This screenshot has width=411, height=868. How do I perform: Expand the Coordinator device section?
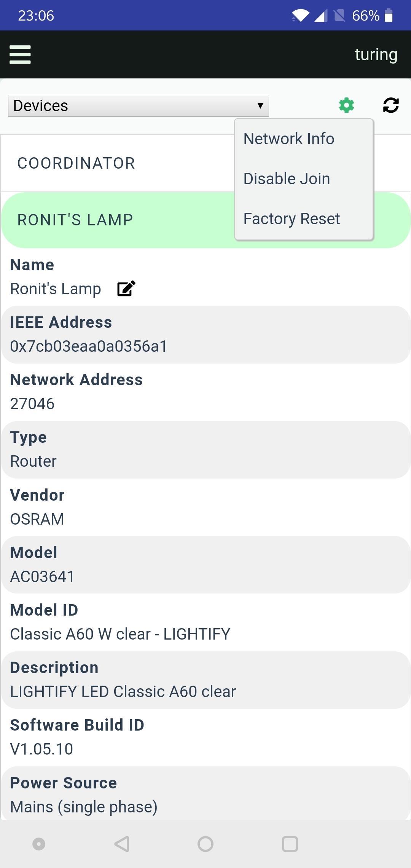click(x=76, y=163)
